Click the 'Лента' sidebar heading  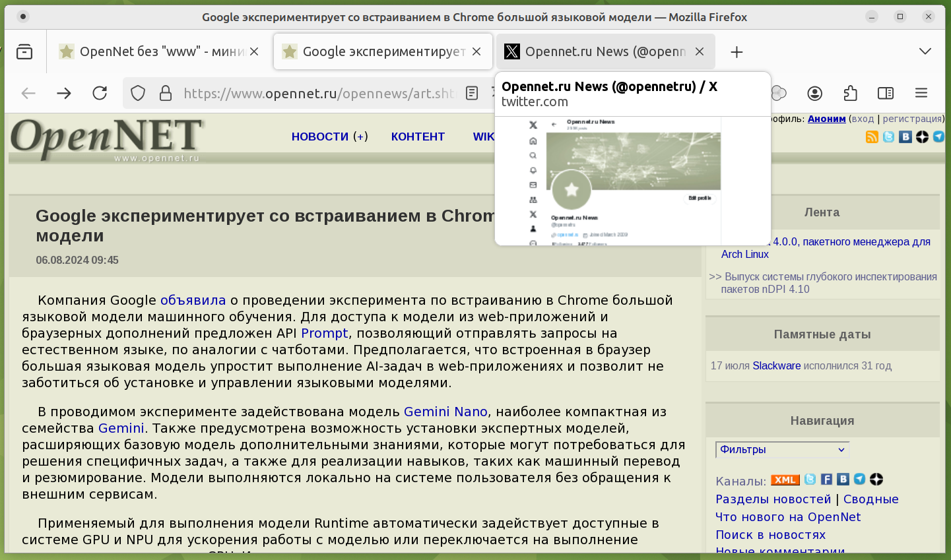coord(822,212)
